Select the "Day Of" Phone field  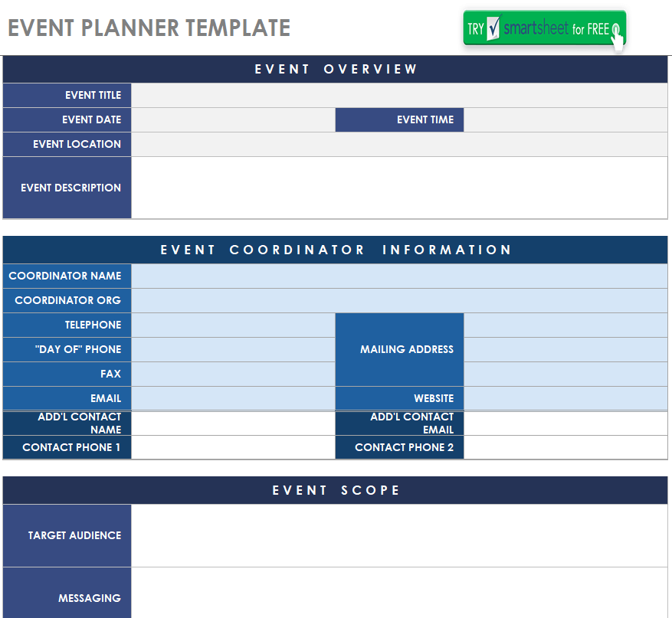tap(233, 350)
